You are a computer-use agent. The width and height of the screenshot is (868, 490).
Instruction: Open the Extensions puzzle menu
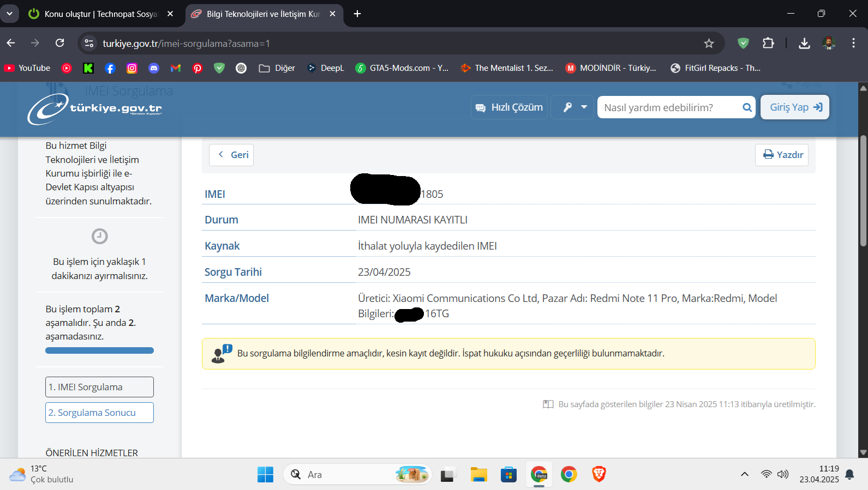click(x=768, y=43)
